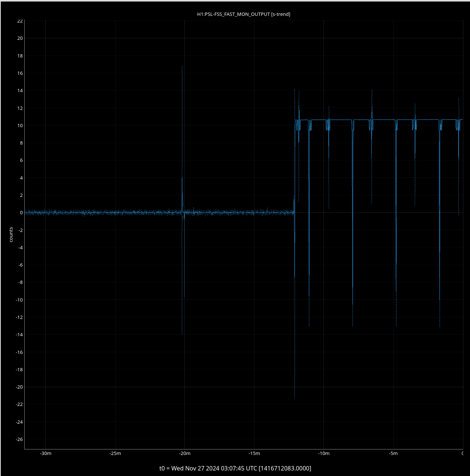Click the y-axis tick label 20
This screenshot has height=476, width=470.
[20, 38]
